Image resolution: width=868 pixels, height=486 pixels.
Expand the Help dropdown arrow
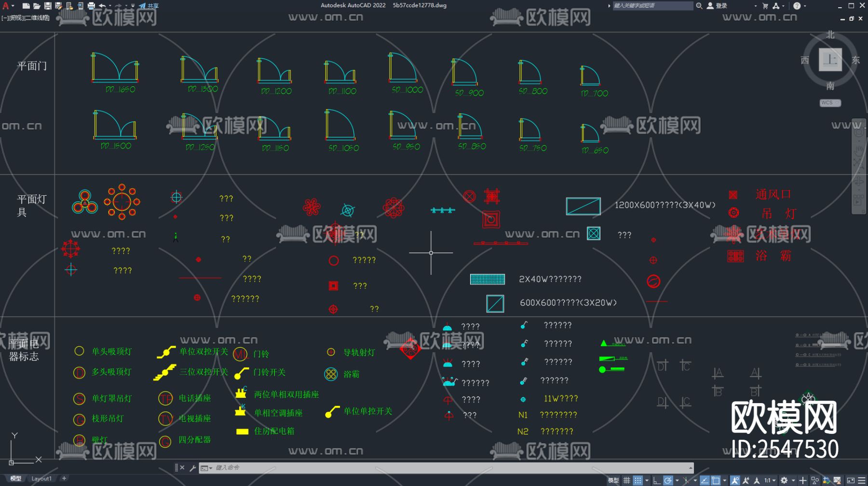click(x=804, y=6)
